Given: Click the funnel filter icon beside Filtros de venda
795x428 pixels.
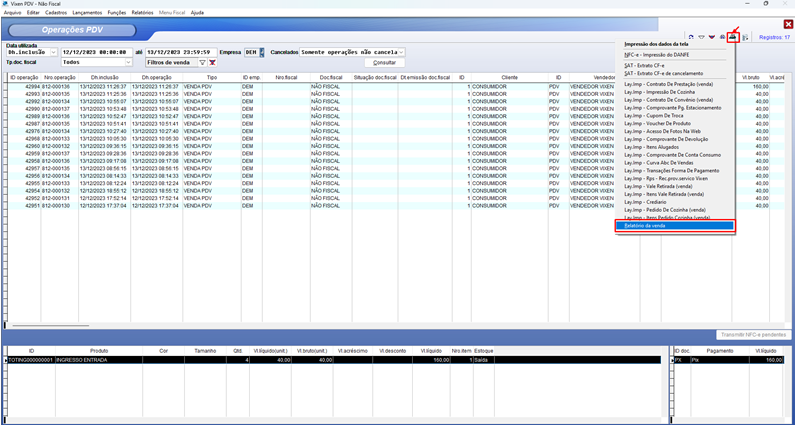Looking at the screenshot, I should tap(202, 62).
